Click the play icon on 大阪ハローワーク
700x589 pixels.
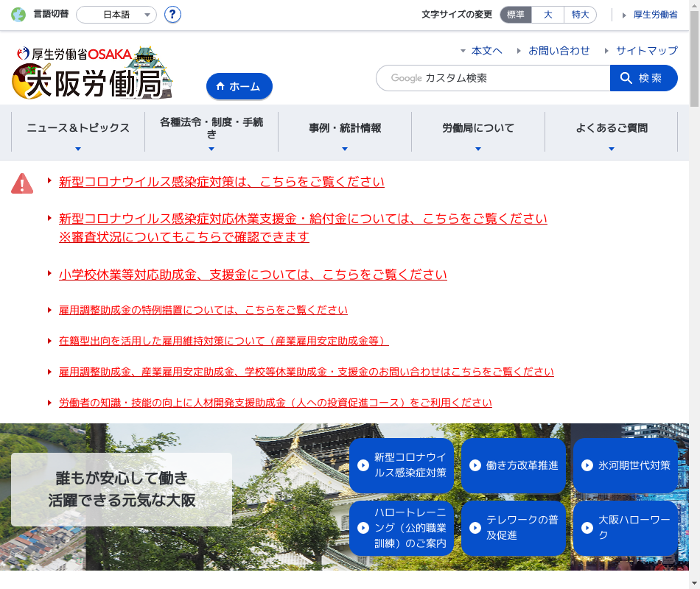(587, 528)
